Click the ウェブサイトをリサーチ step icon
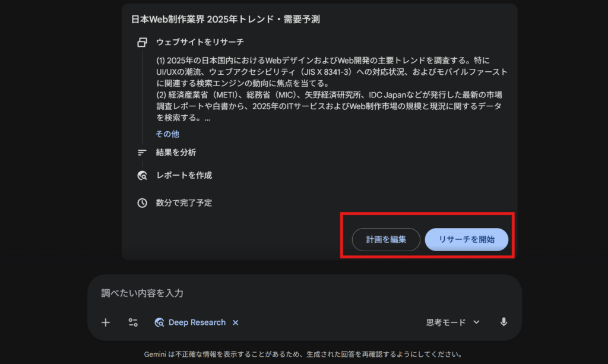 point(142,42)
